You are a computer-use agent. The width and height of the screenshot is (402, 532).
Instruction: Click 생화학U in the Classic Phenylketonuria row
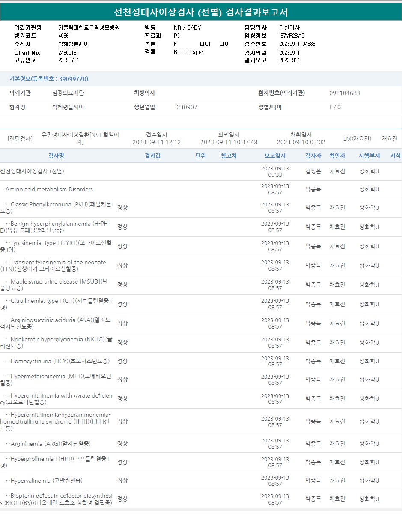[x=369, y=208]
